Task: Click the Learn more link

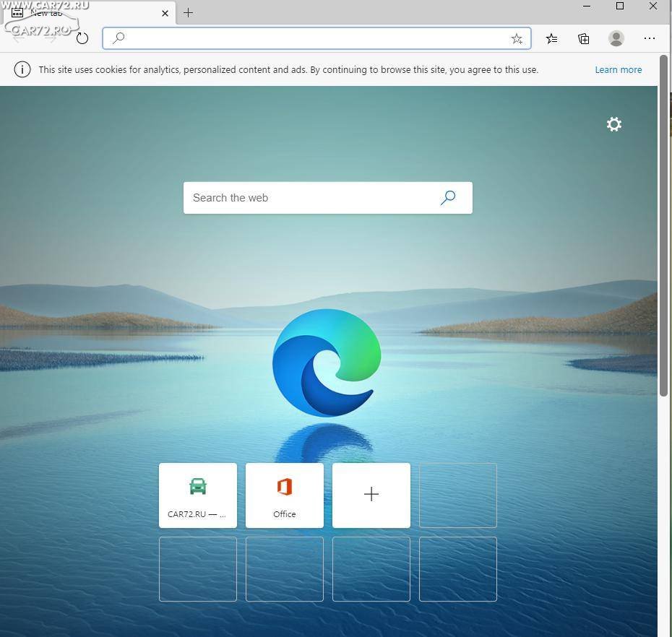Action: click(x=618, y=70)
